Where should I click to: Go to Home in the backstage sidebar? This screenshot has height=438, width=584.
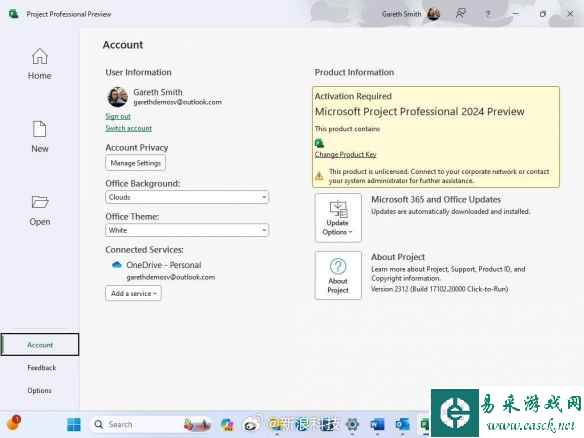pos(39,64)
